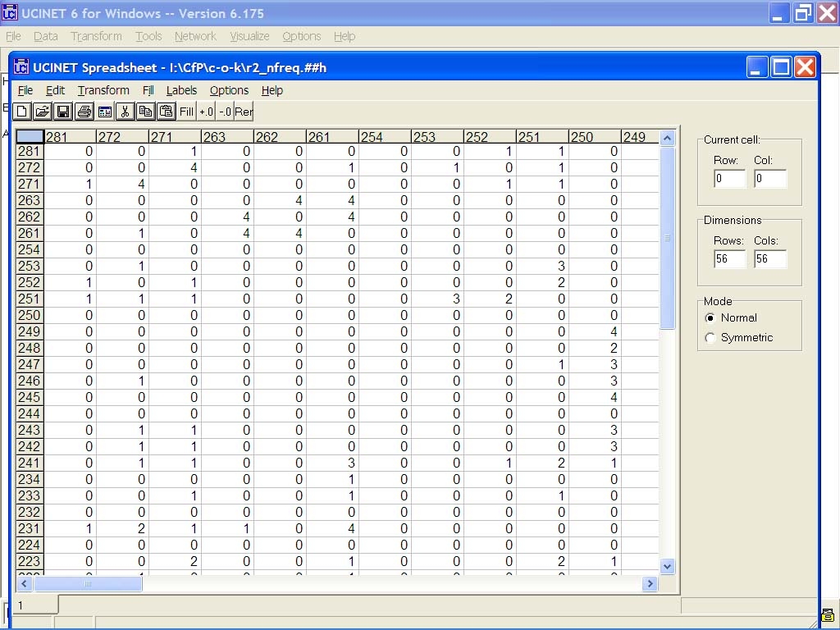Click the vertical scrollbar down arrow

[x=667, y=566]
